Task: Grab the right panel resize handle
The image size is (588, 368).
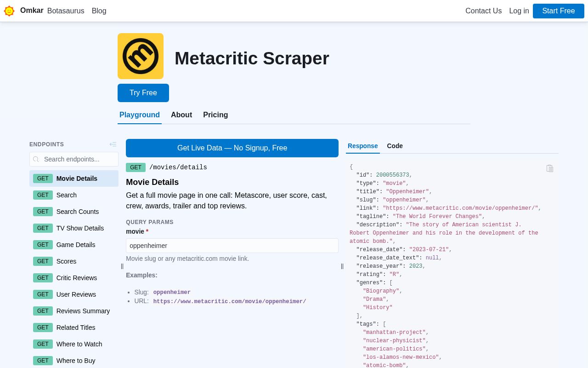Action: pyautogui.click(x=342, y=266)
